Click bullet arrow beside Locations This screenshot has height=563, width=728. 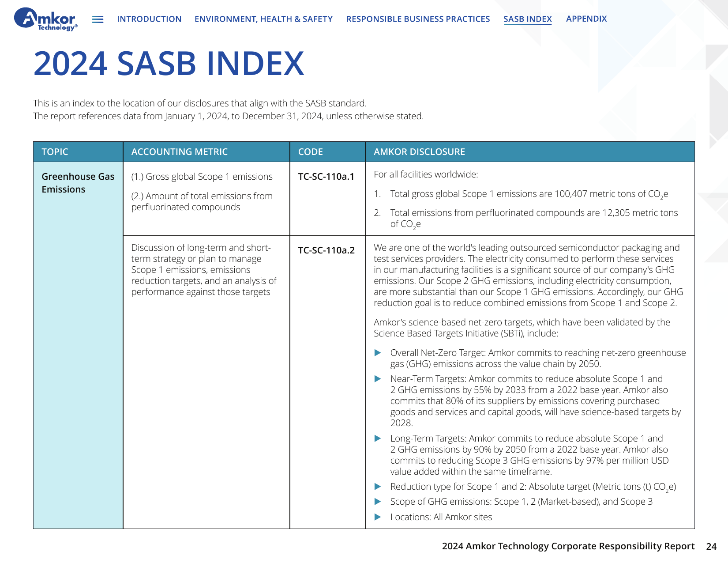378,517
